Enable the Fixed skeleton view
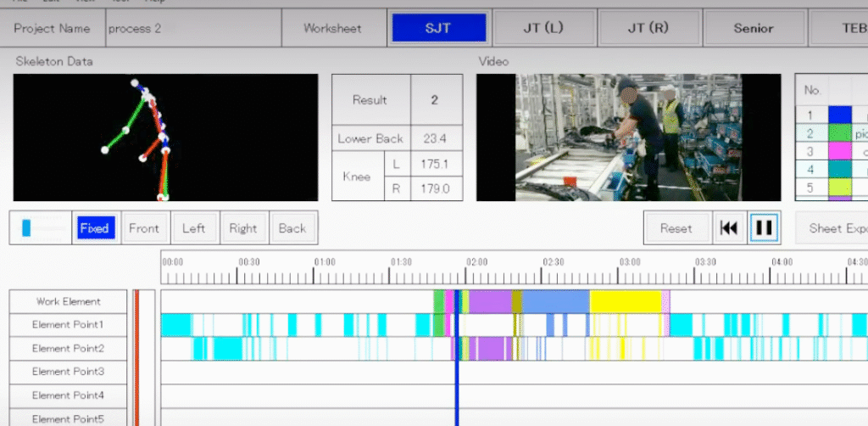Screen dimensions: 868x426 pos(93,227)
